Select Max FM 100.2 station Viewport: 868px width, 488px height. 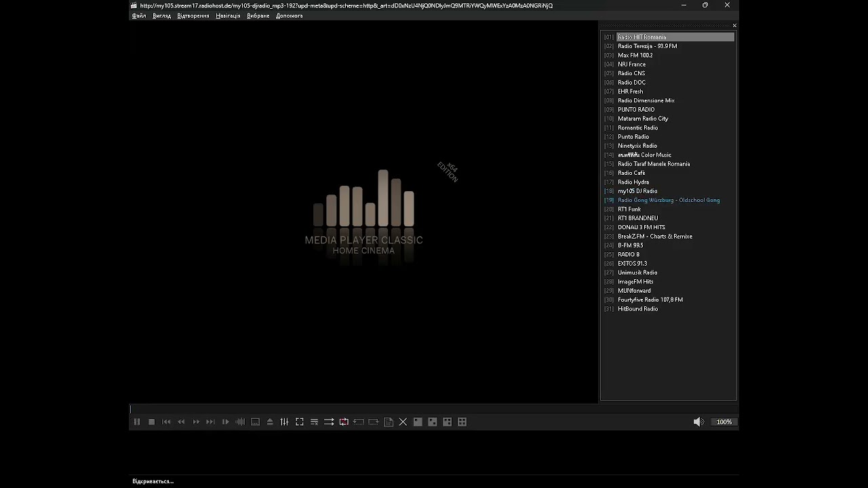(669, 55)
